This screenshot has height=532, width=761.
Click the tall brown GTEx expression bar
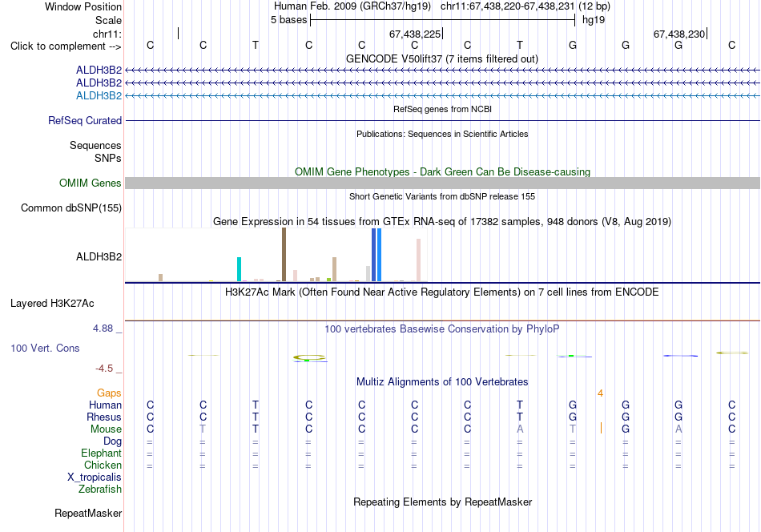pyautogui.click(x=284, y=254)
